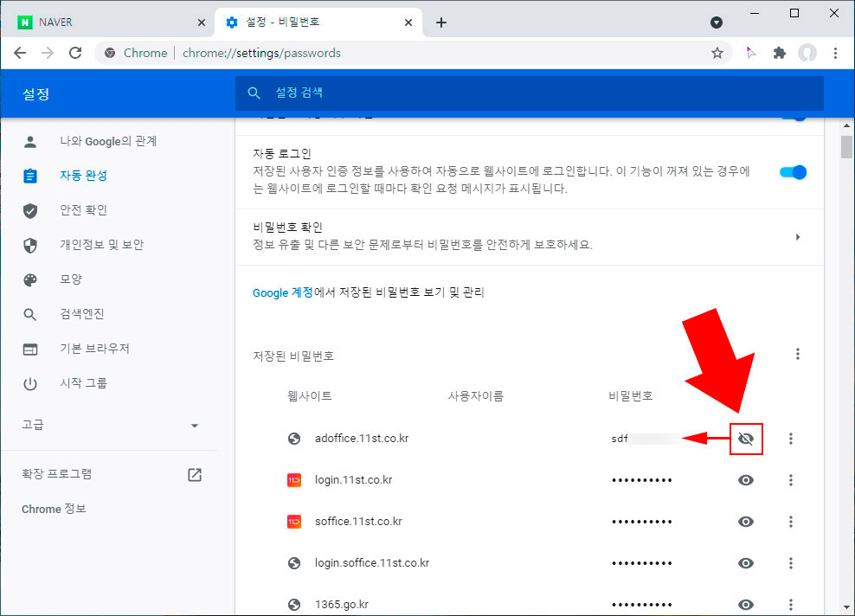Viewport: 855px width, 616px height.
Task: Click the 1365.go.kr site link
Action: coord(341,604)
